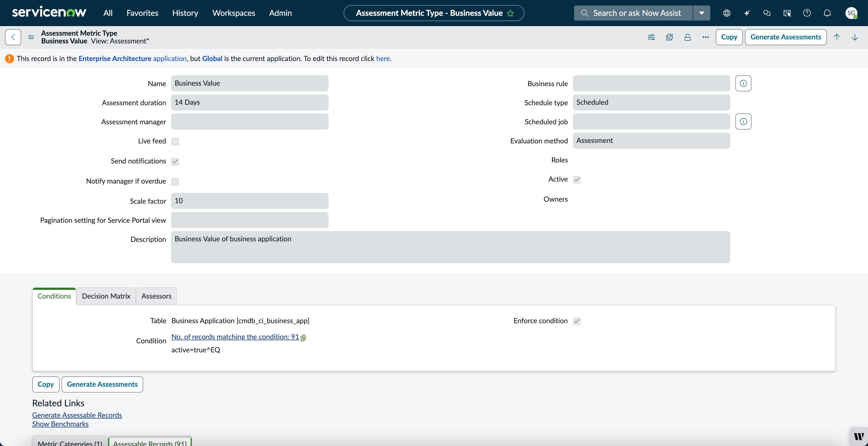The width and height of the screenshot is (868, 446).
Task: Open the SG user avatar menu
Action: pos(851,13)
